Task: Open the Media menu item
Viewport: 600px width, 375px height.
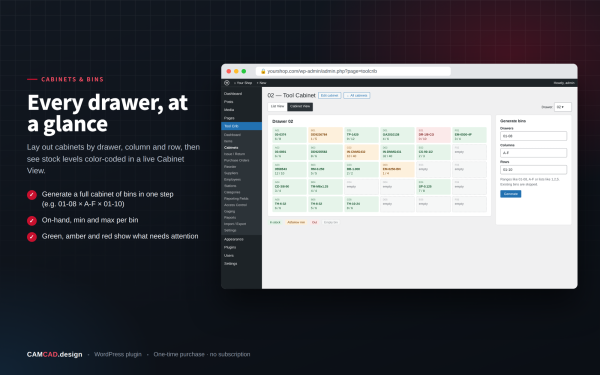Action: (229, 110)
